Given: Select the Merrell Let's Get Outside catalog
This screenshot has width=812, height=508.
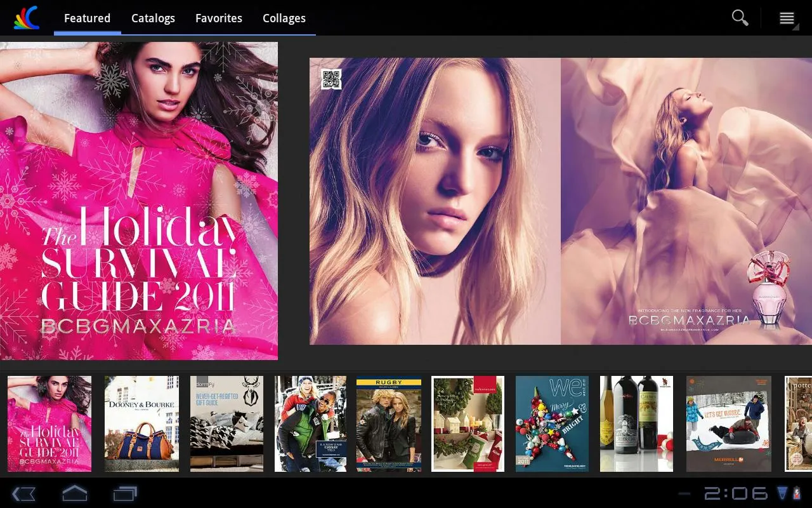Looking at the screenshot, I should click(x=729, y=424).
